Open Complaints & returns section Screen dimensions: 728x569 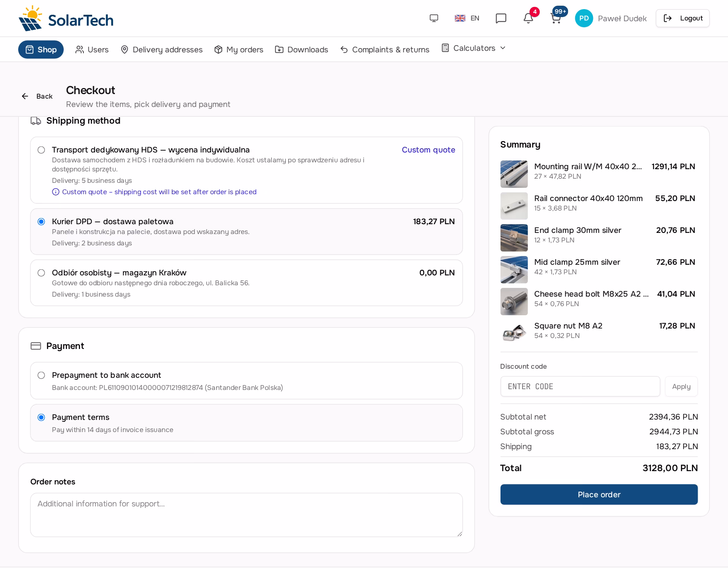[x=384, y=50]
